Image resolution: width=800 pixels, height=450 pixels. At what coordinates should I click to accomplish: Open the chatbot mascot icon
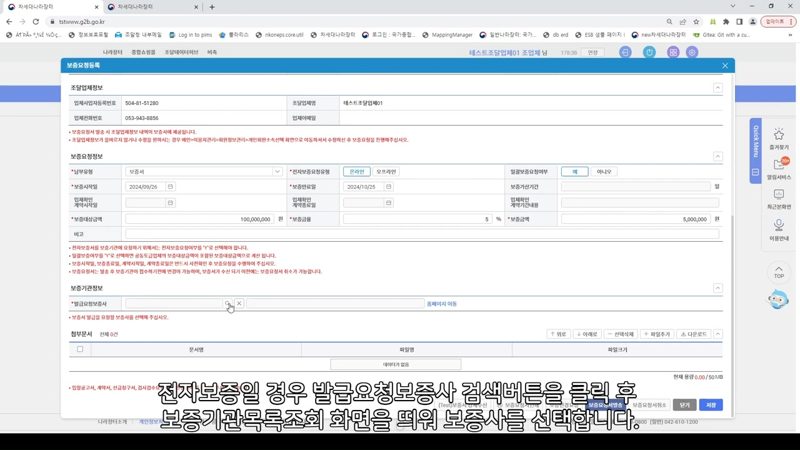tap(778, 299)
